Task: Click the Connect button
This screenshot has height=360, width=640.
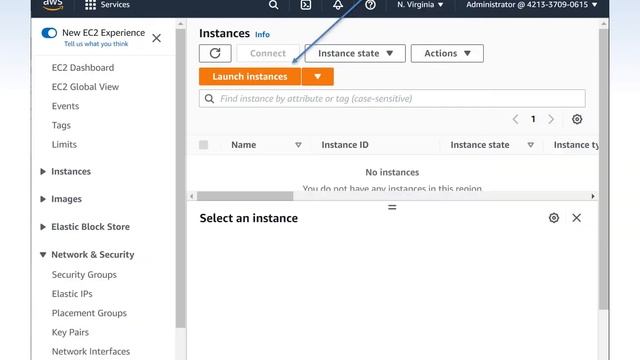Action: (268, 53)
